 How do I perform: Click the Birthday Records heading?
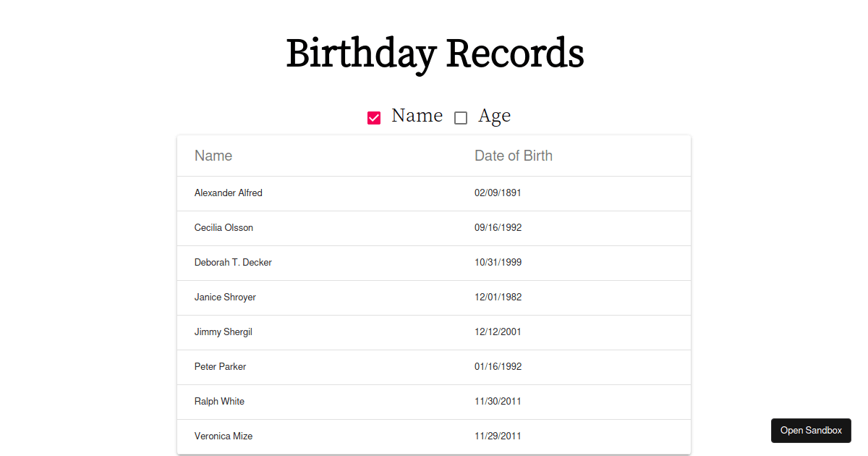(435, 53)
